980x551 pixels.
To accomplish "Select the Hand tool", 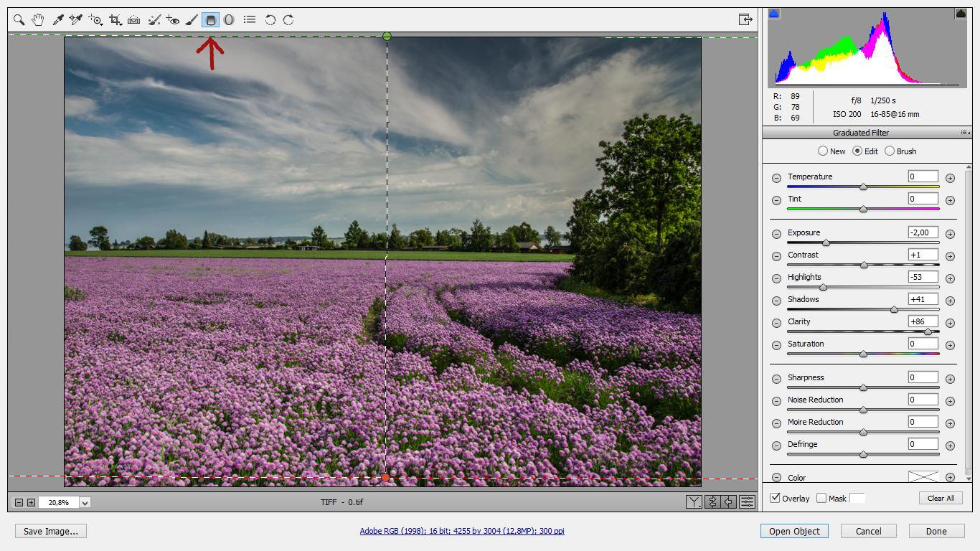I will click(38, 20).
